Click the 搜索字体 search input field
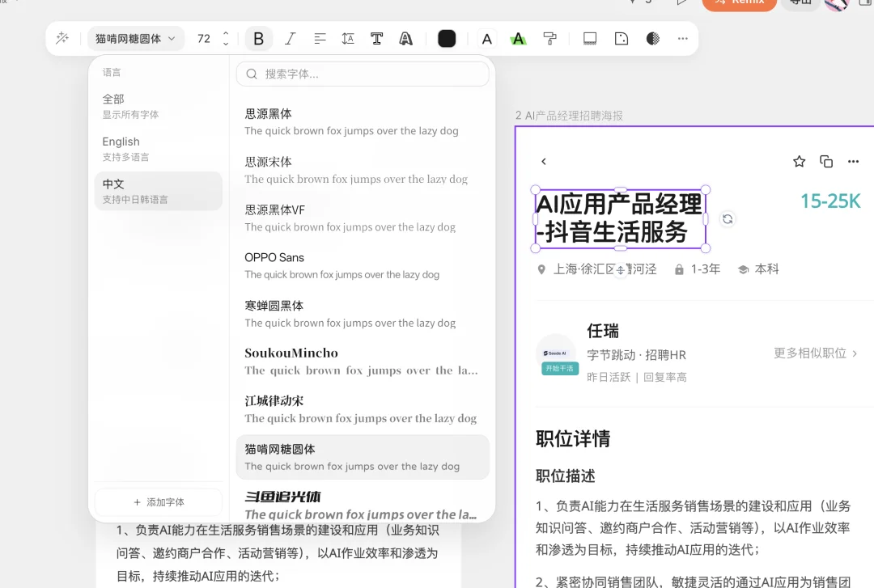 pos(362,74)
